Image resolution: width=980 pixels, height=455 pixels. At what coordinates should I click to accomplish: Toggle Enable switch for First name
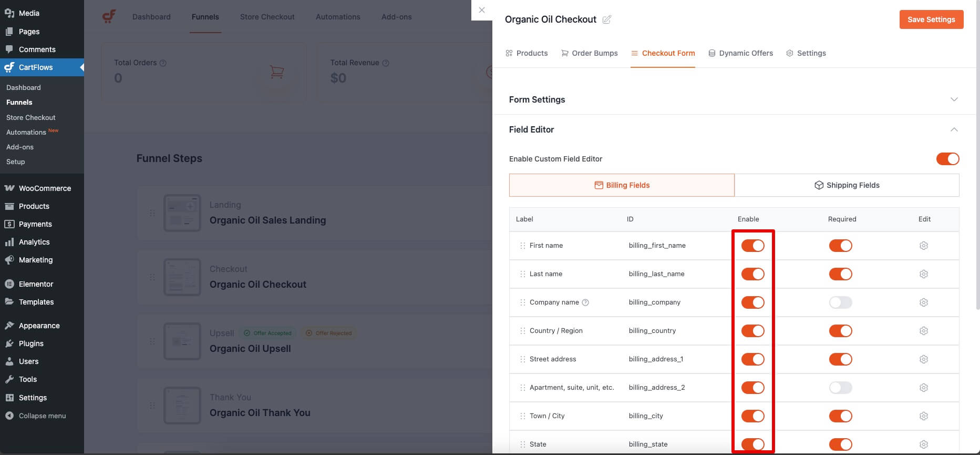(753, 246)
